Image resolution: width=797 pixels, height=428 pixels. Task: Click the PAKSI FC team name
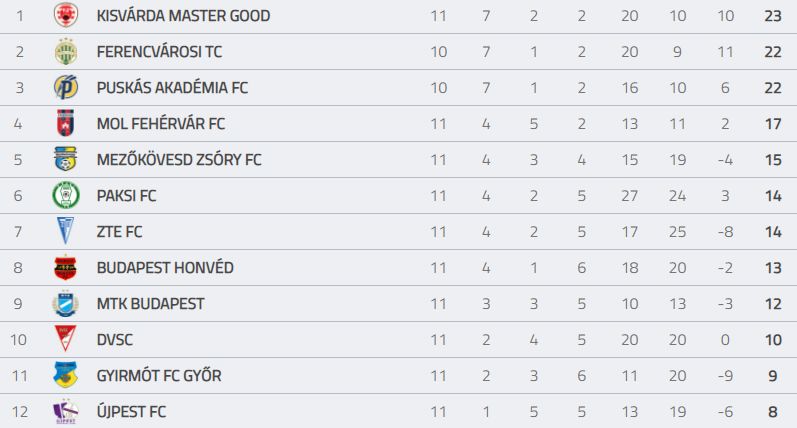[x=126, y=196]
